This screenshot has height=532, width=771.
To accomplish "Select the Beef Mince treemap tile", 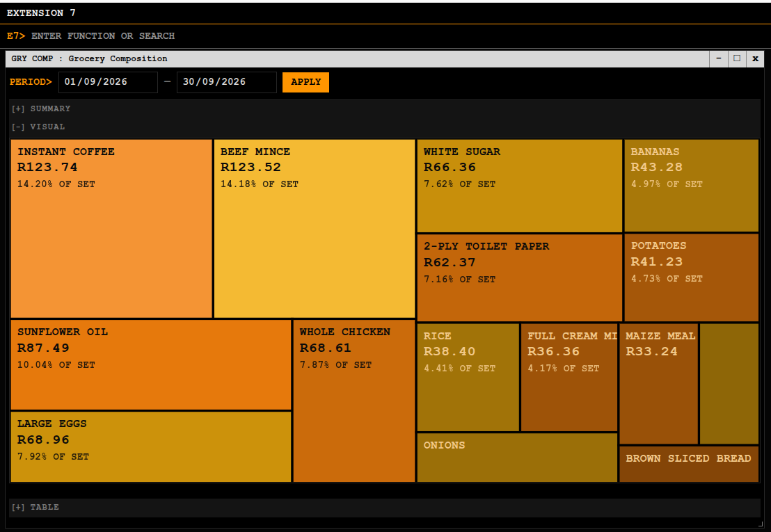I will click(x=315, y=228).
